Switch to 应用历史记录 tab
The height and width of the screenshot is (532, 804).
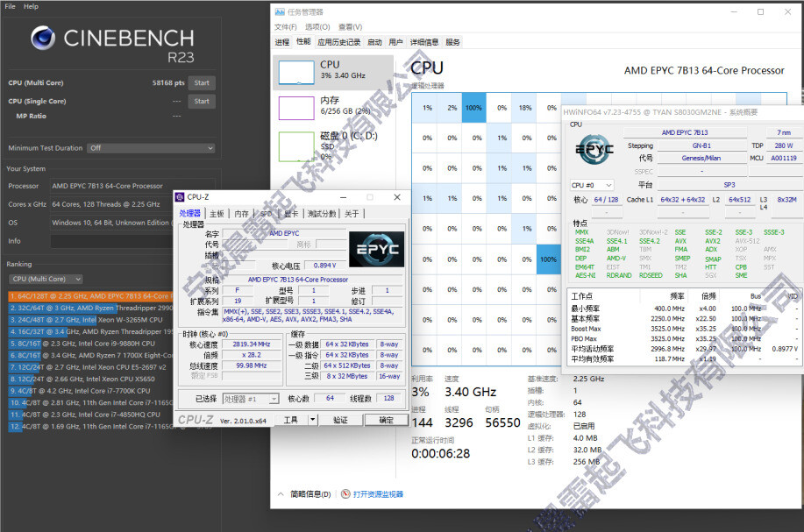tap(338, 42)
